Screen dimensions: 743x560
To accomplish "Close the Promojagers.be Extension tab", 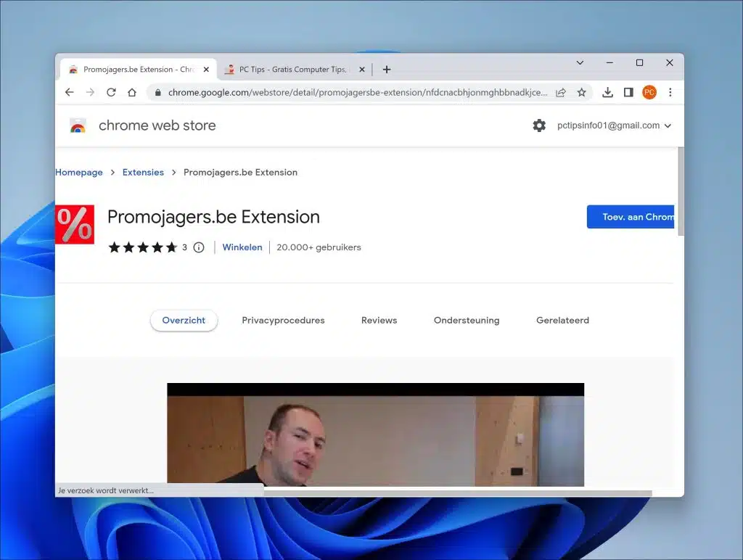I will point(206,70).
